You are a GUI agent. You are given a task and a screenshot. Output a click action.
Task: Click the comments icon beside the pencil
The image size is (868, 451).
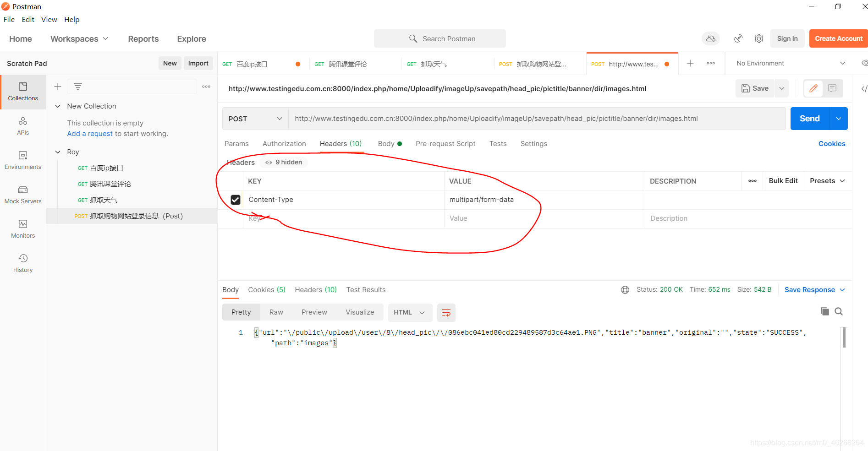click(832, 88)
